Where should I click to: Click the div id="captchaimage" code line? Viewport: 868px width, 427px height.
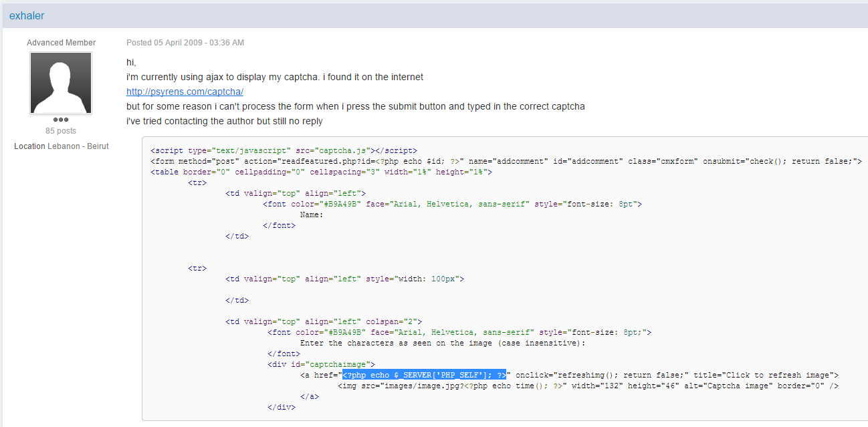coord(321,364)
